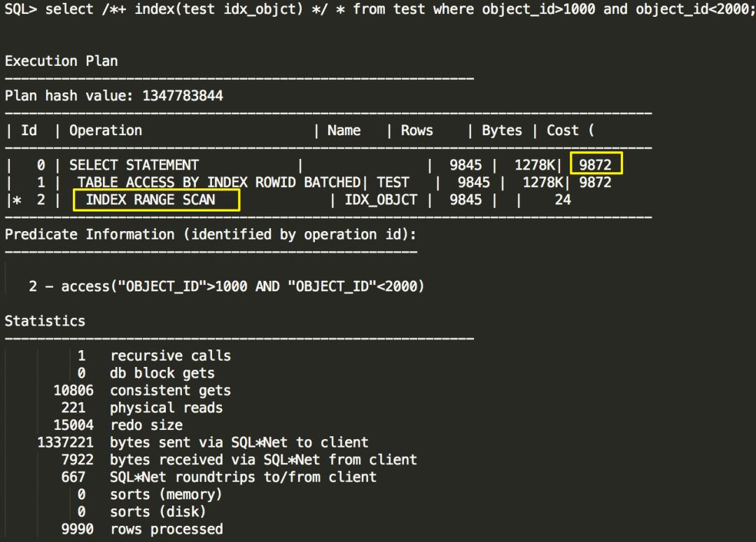This screenshot has width=756, height=542.
Task: Click the Name column header
Action: (344, 130)
